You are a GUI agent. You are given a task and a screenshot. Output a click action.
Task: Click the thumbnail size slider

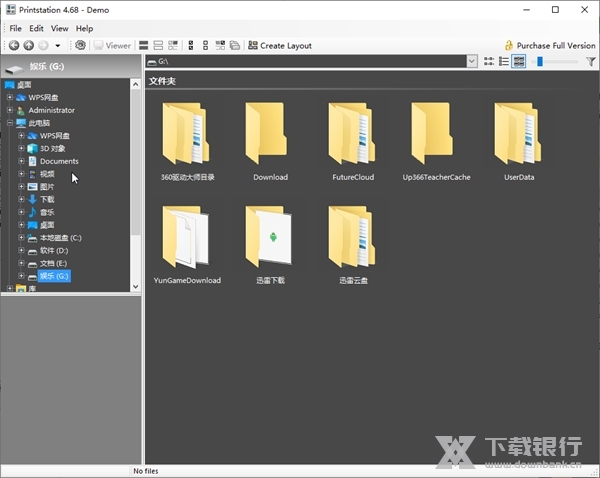point(540,62)
